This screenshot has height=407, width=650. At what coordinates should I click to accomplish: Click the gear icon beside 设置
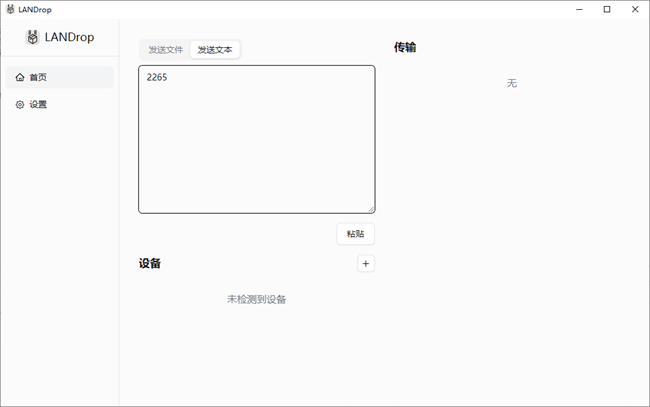(x=20, y=104)
